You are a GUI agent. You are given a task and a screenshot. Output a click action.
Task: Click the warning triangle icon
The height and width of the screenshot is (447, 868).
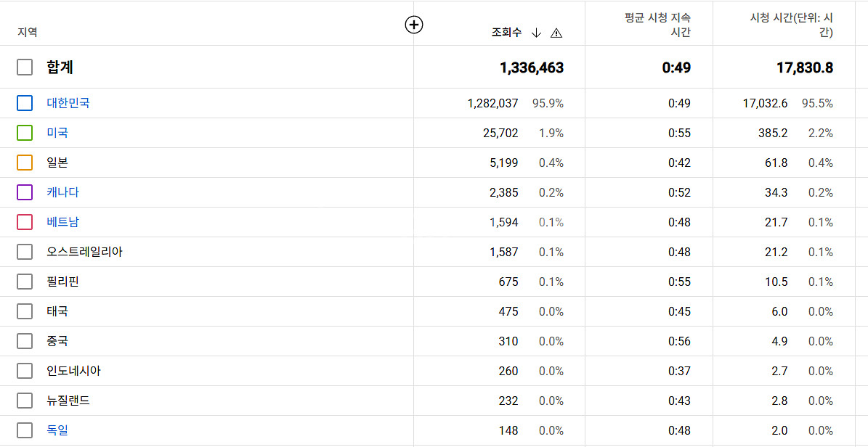click(556, 33)
